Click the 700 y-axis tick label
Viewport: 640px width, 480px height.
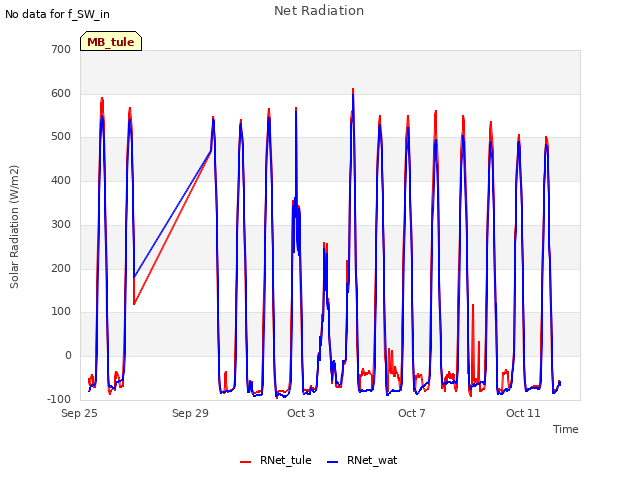pos(61,49)
